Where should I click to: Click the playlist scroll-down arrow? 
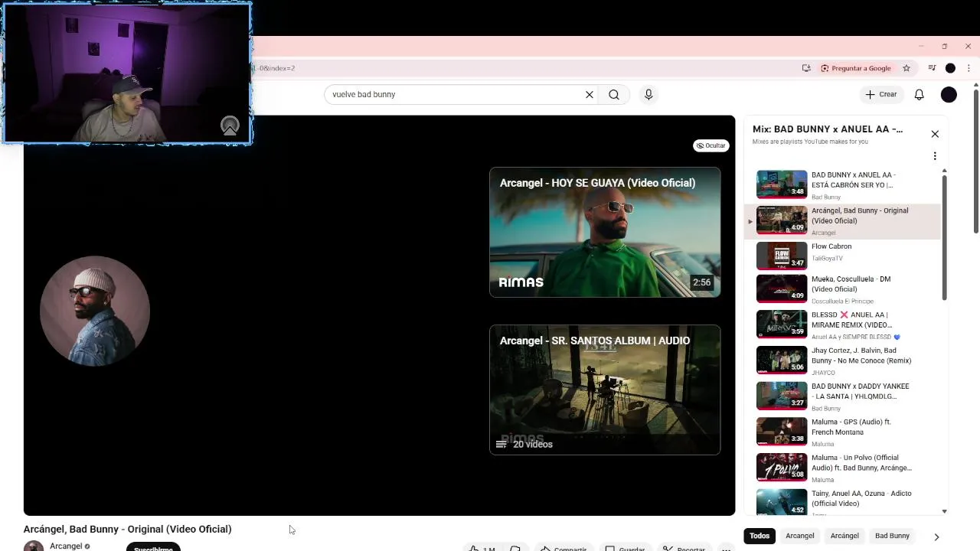[x=944, y=511]
